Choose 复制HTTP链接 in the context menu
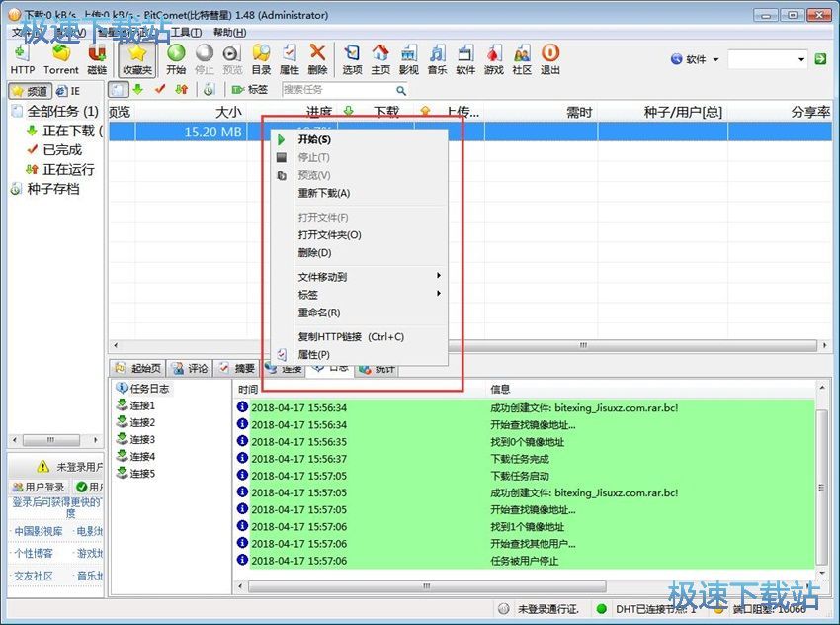 pyautogui.click(x=360, y=336)
